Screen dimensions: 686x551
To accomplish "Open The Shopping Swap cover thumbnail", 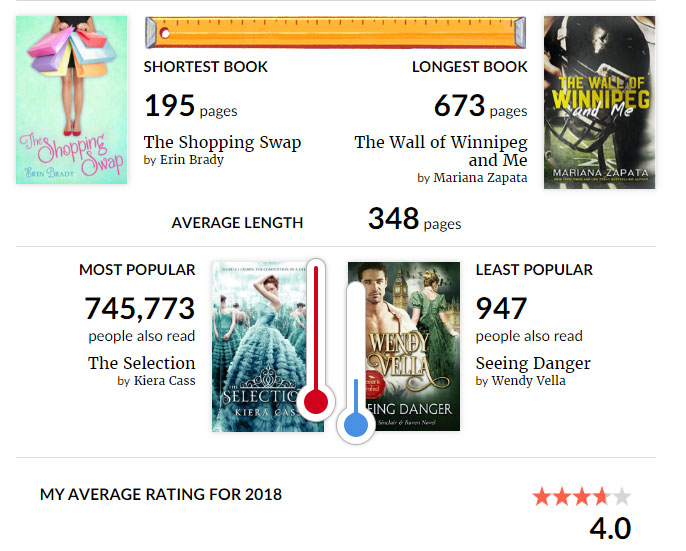I will click(x=71, y=100).
